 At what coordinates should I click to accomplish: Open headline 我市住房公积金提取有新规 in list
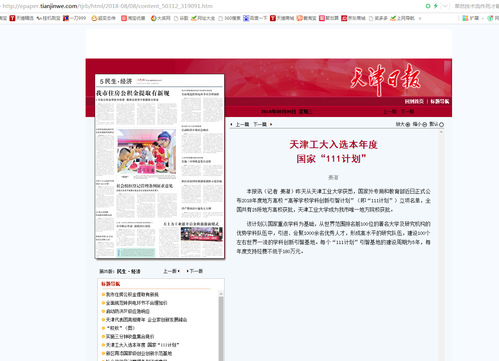[x=132, y=294]
